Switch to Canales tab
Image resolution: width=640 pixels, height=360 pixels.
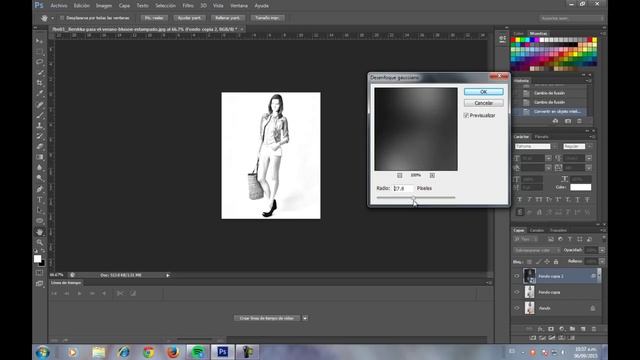(537, 231)
